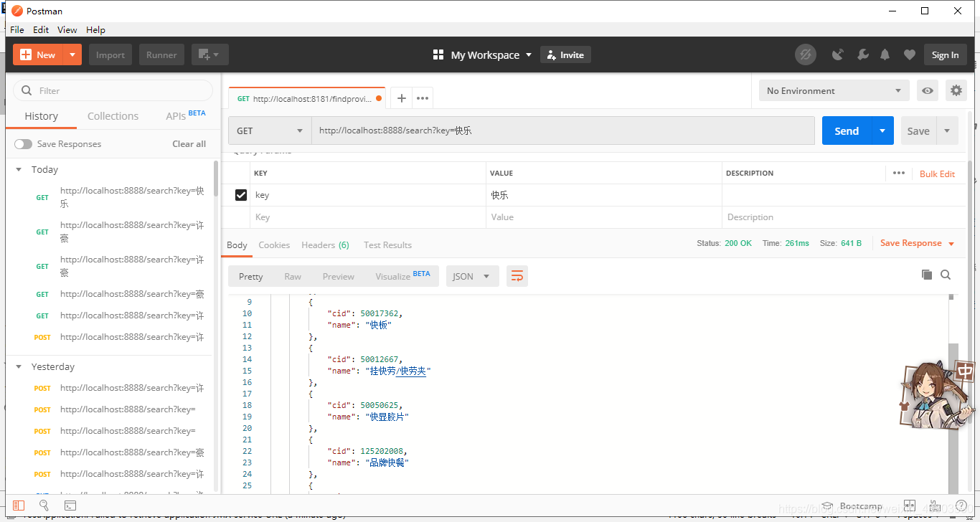Screen dimensions: 980x522
Task: Switch to Collections tab
Action: pos(113,116)
